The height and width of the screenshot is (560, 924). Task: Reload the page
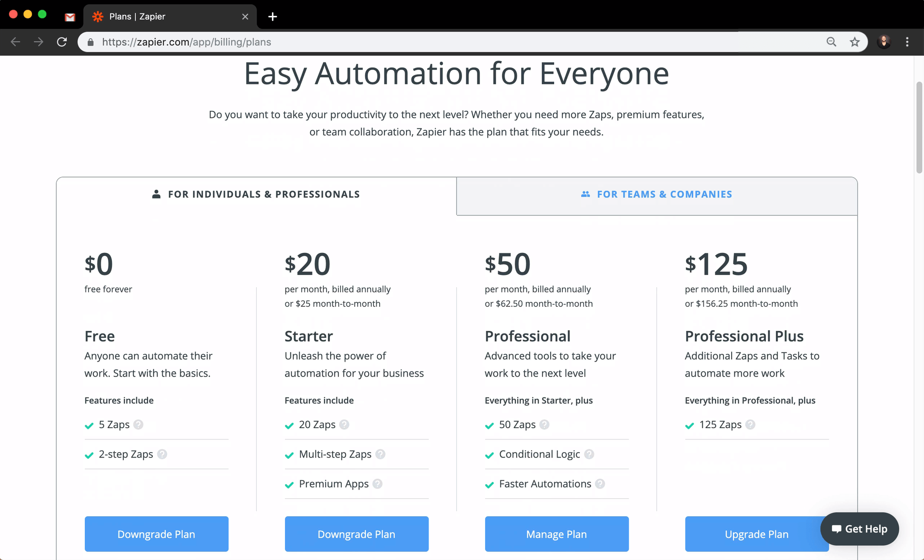coord(62,42)
